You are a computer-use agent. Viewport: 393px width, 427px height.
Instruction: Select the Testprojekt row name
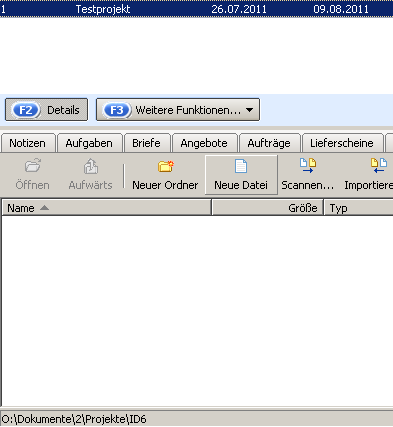(x=103, y=9)
